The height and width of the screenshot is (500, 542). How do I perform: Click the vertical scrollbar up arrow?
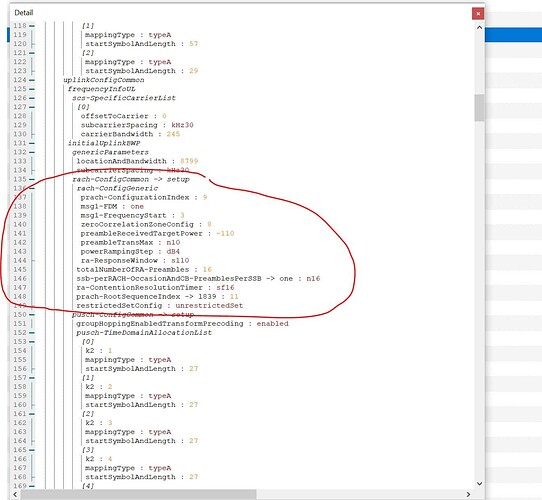pos(479,27)
